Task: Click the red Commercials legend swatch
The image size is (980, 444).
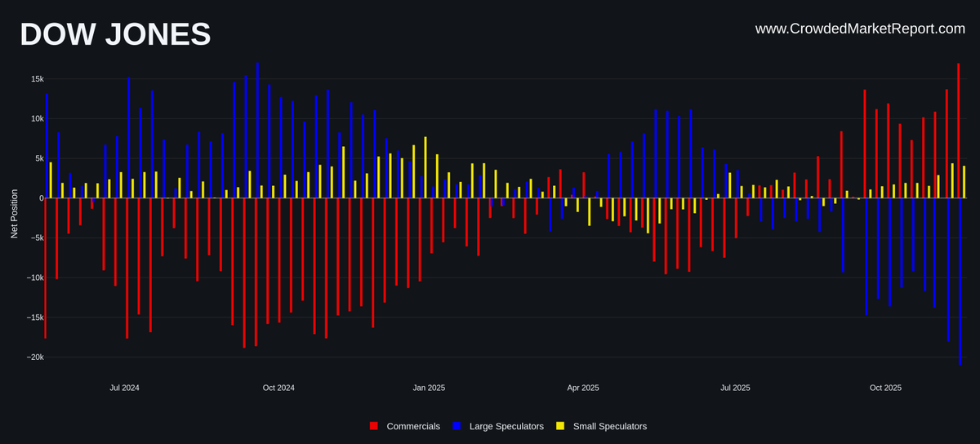Action: click(x=374, y=426)
